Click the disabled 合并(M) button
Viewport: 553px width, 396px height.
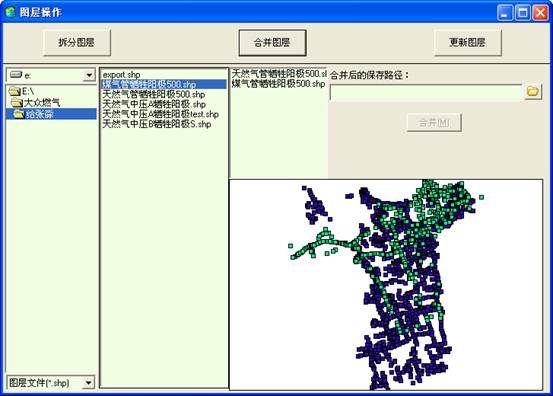coord(434,123)
